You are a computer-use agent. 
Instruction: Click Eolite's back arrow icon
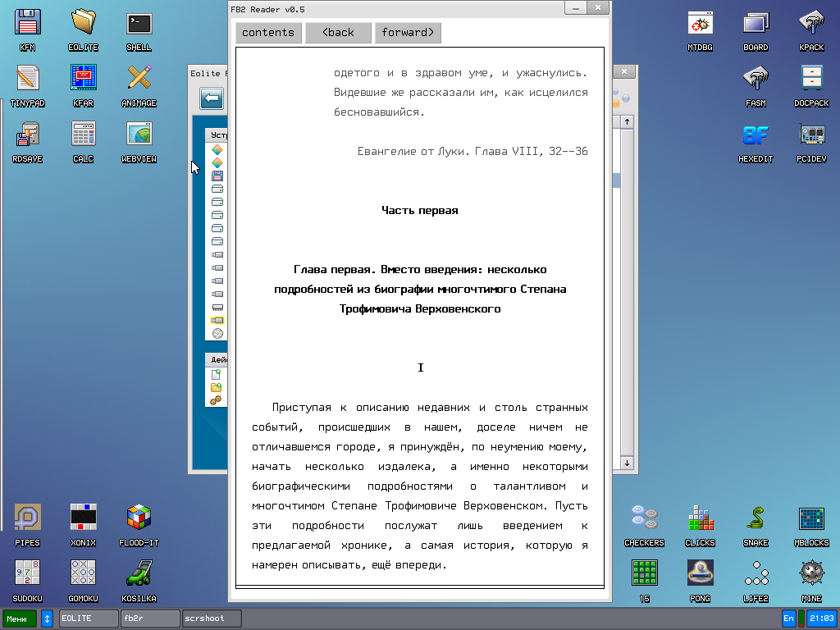pyautogui.click(x=212, y=99)
